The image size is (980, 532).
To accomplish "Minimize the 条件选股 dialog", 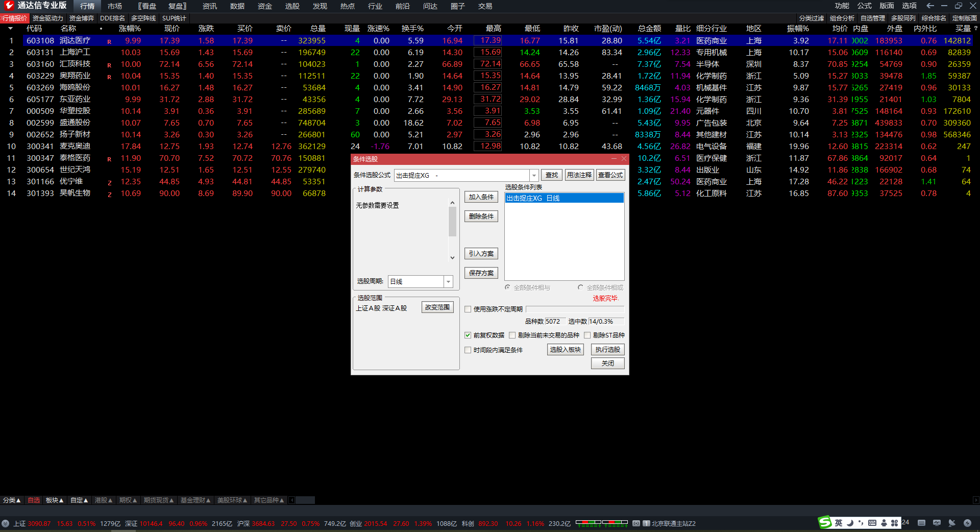I will click(614, 159).
